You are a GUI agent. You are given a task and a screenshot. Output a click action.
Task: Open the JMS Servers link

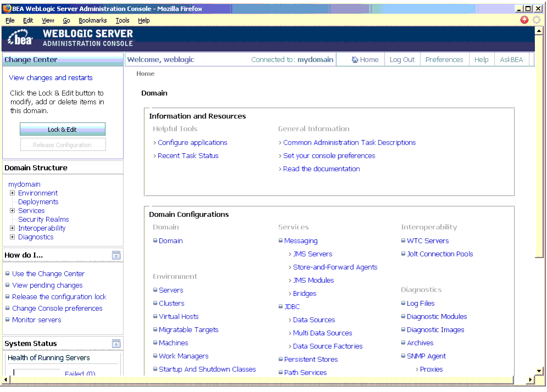point(312,254)
